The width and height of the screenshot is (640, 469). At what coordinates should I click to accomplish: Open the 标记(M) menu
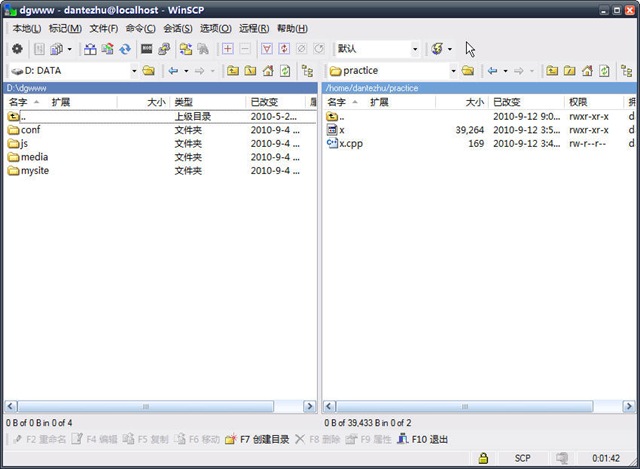pyautogui.click(x=65, y=29)
